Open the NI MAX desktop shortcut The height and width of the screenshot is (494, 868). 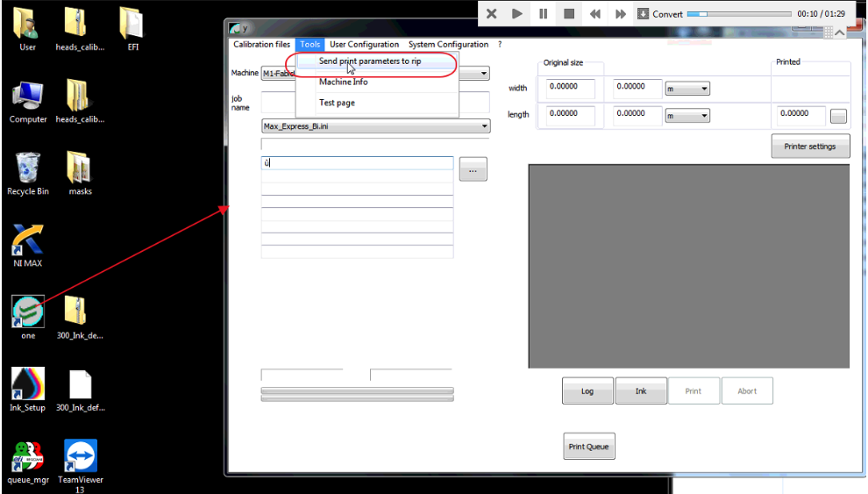pos(27,240)
